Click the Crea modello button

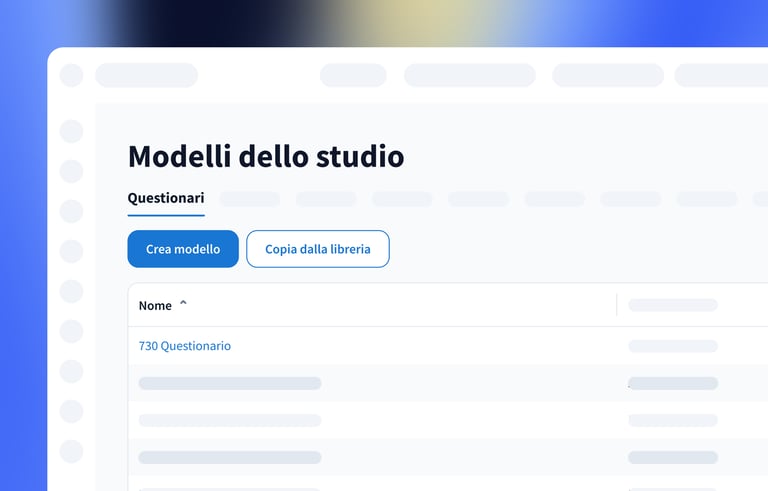pos(183,249)
